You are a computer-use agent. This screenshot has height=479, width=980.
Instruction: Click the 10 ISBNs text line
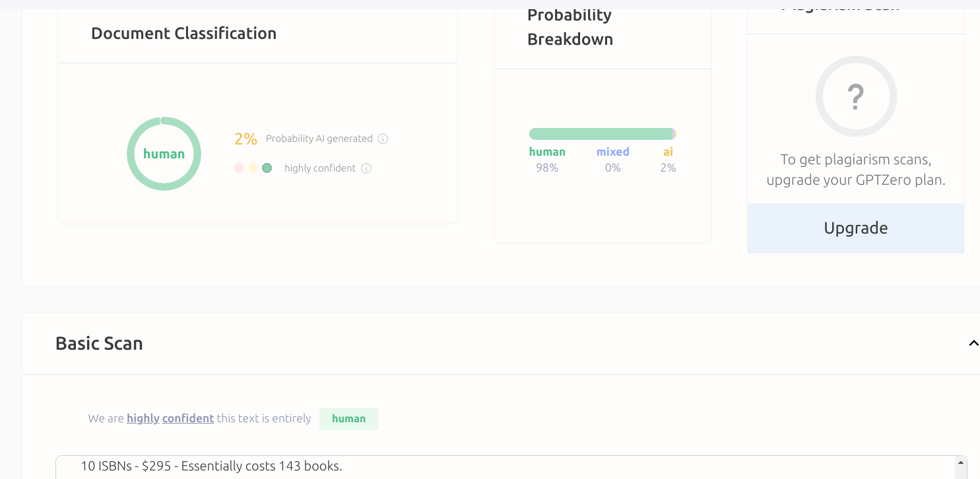pyautogui.click(x=211, y=466)
